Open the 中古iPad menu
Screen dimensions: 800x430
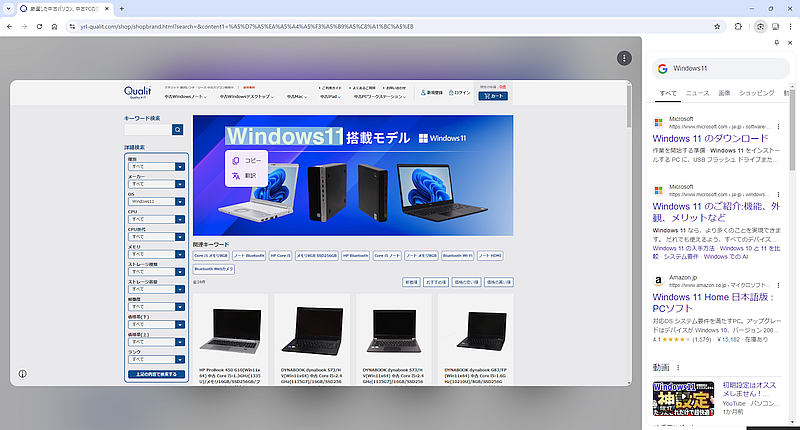click(x=329, y=96)
